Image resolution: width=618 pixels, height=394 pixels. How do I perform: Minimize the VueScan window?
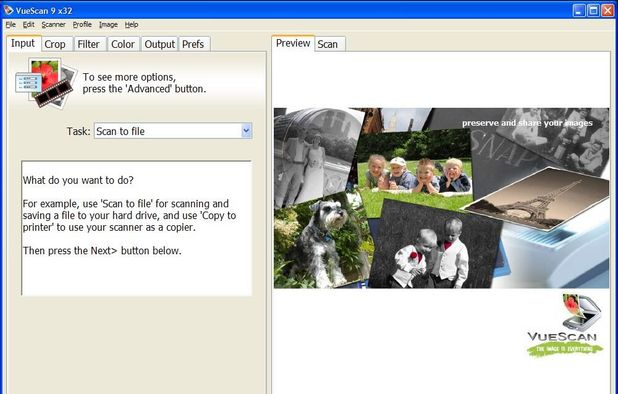point(579,10)
